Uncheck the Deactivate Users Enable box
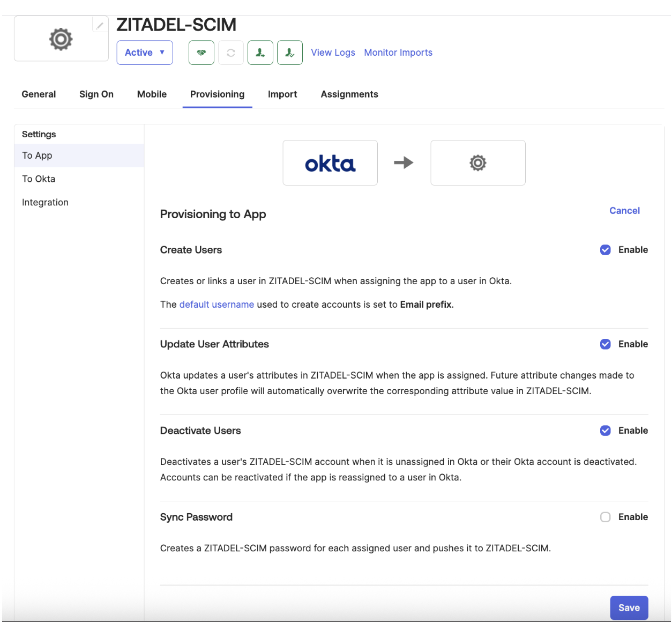The width and height of the screenshot is (672, 622). [605, 431]
